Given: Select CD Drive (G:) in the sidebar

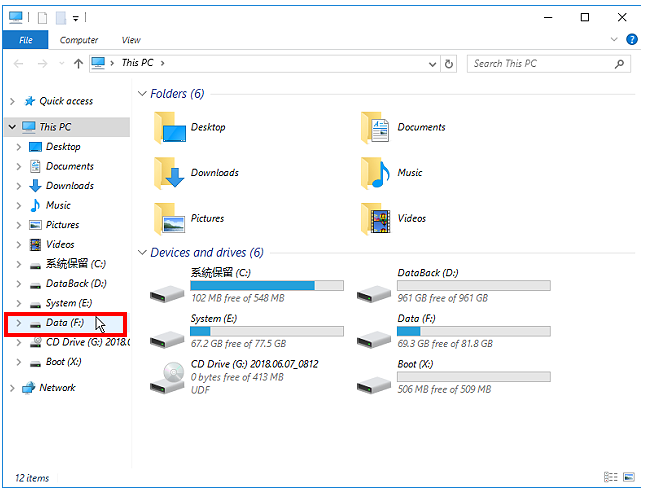Looking at the screenshot, I should coord(88,342).
